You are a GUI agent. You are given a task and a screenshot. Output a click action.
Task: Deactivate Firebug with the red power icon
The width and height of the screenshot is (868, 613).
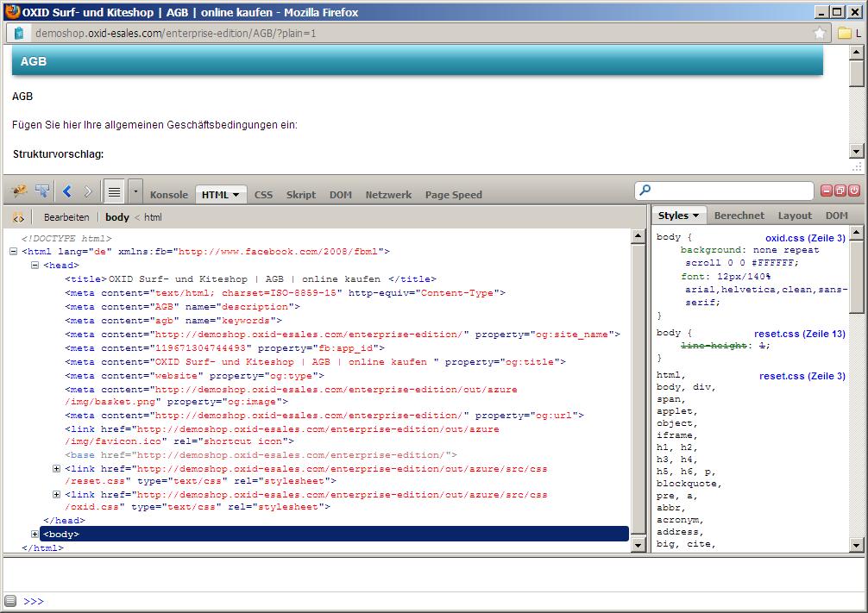coord(854,191)
